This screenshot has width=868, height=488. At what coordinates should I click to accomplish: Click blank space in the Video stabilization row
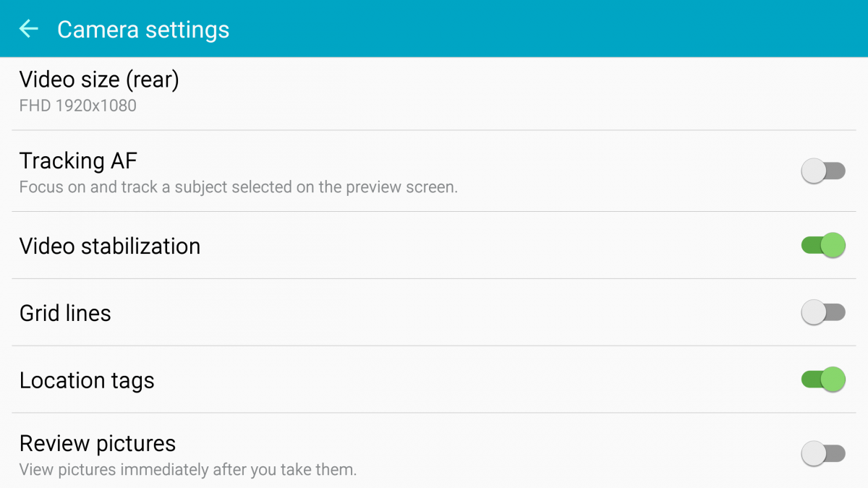[470, 246]
